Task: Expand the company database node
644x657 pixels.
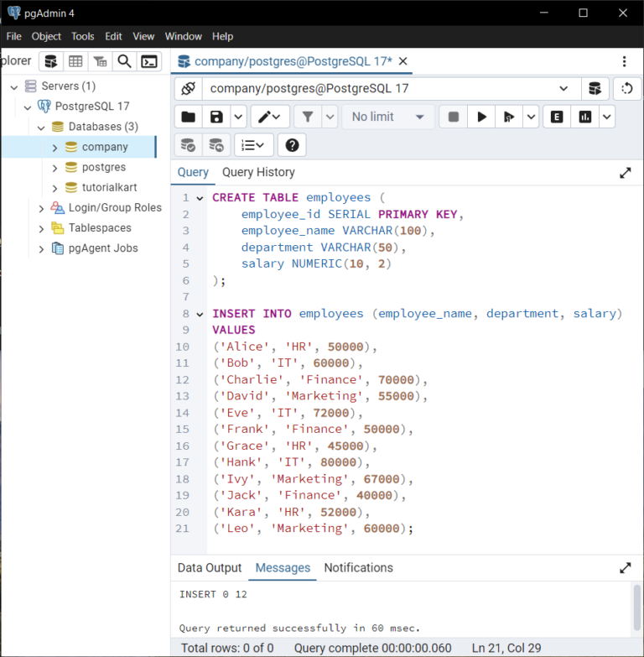Action: coord(55,148)
